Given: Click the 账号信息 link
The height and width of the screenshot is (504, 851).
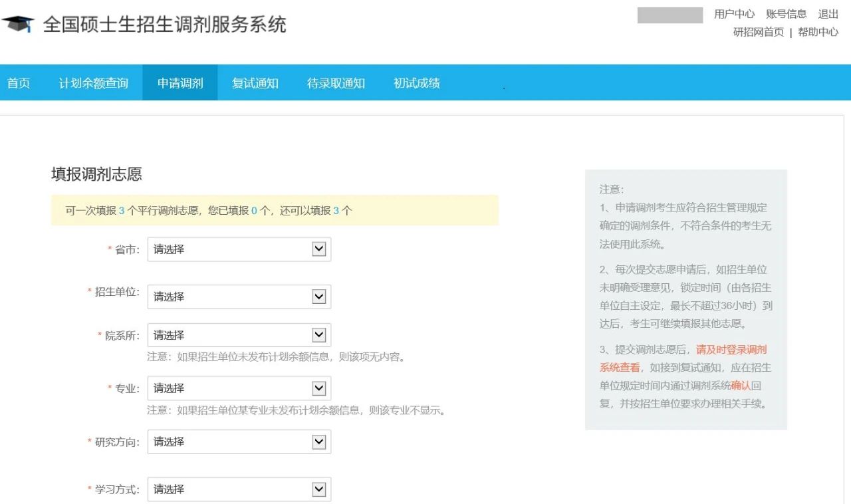Looking at the screenshot, I should (x=786, y=14).
